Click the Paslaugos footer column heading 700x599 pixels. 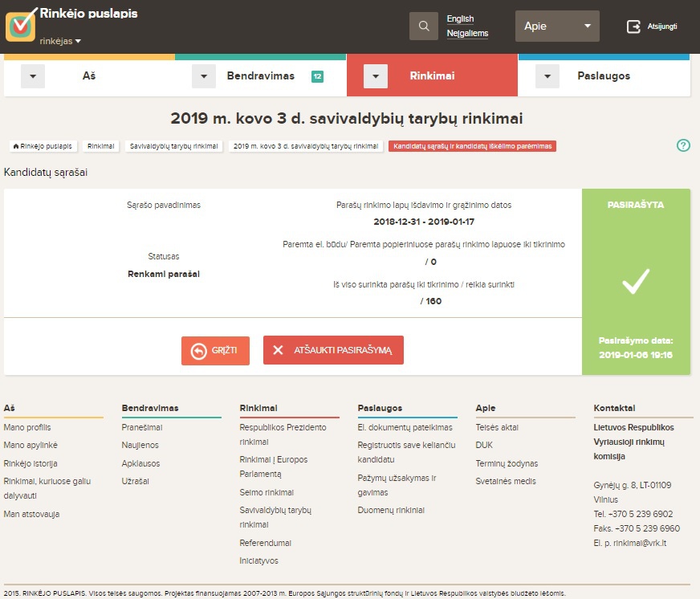point(380,408)
